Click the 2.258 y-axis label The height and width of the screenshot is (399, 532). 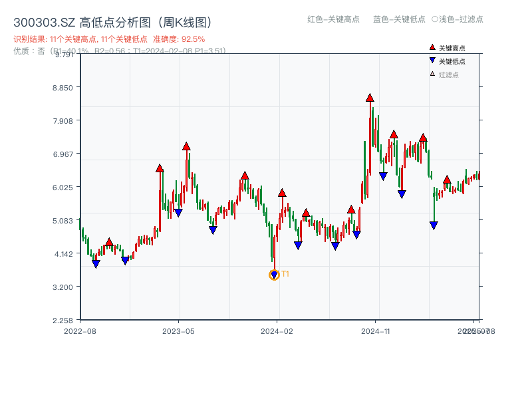coord(63,321)
